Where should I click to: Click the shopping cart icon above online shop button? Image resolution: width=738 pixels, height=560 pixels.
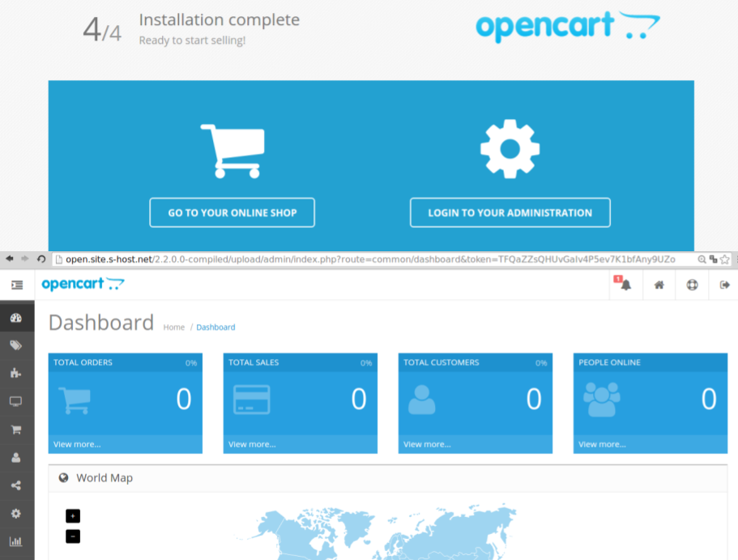(233, 151)
